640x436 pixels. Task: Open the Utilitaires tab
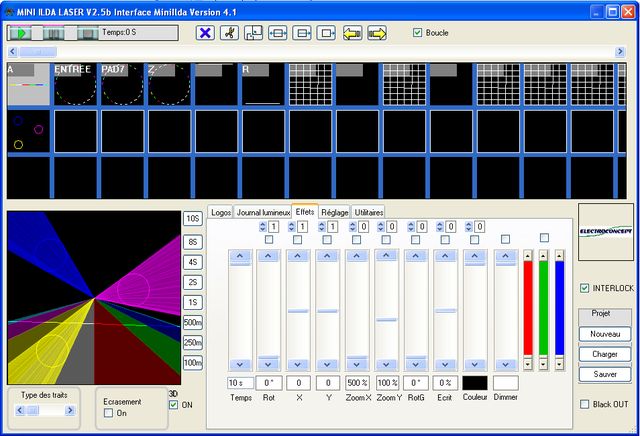tap(369, 213)
